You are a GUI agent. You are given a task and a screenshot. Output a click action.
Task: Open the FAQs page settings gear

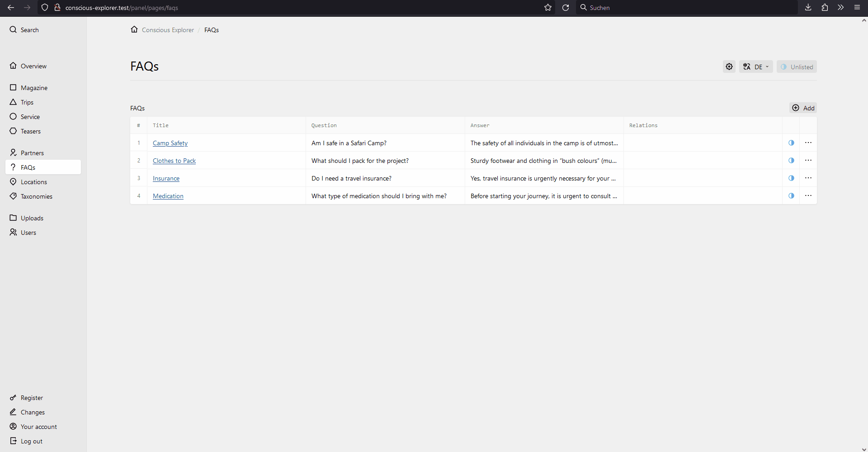(x=729, y=66)
